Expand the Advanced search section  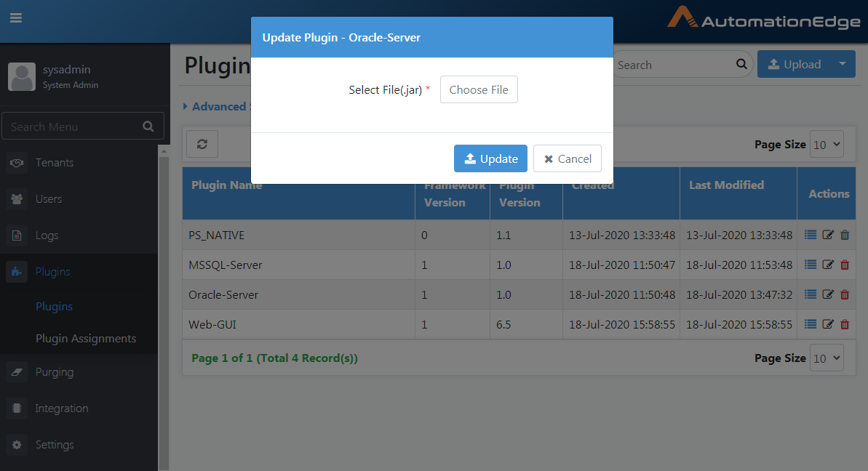[215, 107]
